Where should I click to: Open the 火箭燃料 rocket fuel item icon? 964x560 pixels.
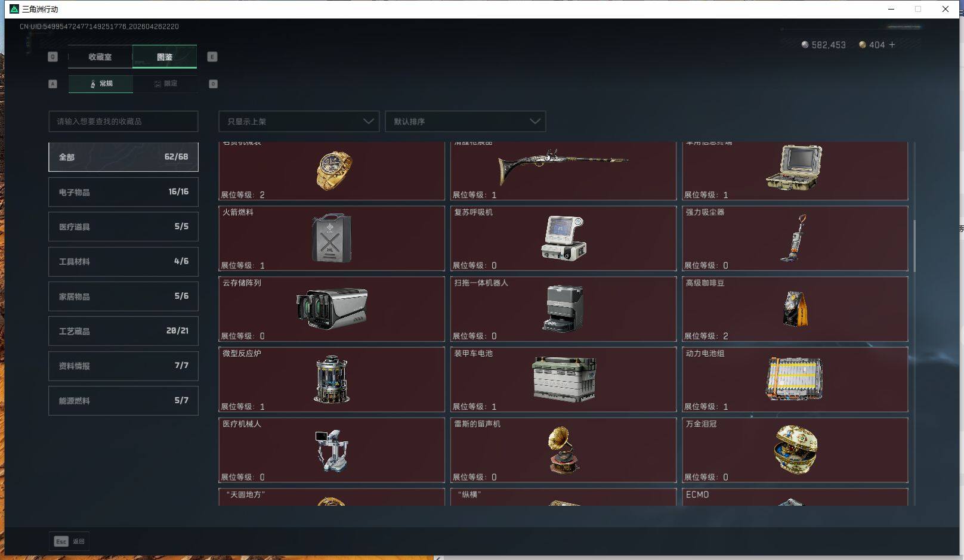point(331,238)
